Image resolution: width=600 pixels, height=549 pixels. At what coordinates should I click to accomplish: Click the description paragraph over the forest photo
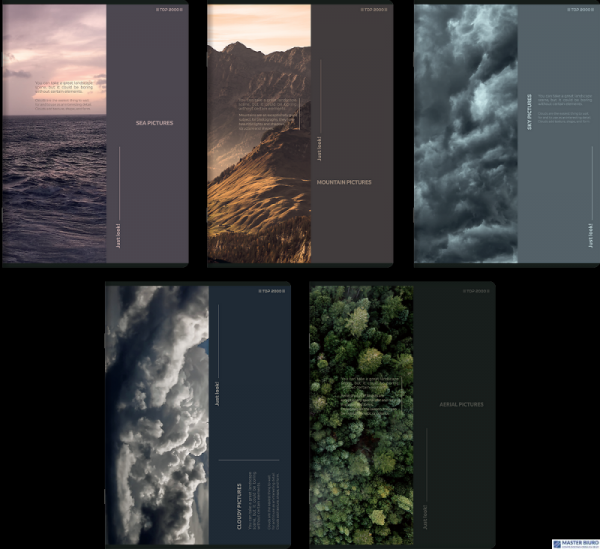370,396
